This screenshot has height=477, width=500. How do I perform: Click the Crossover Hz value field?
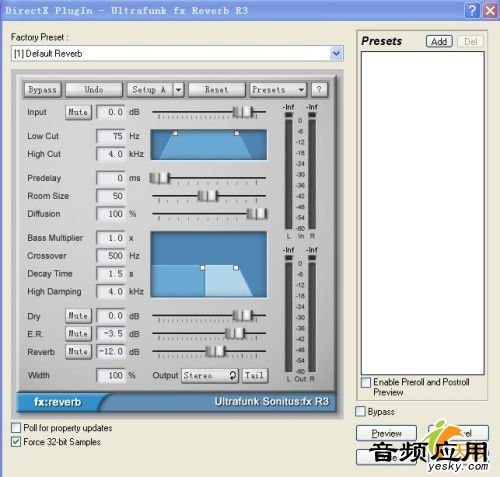click(x=111, y=256)
